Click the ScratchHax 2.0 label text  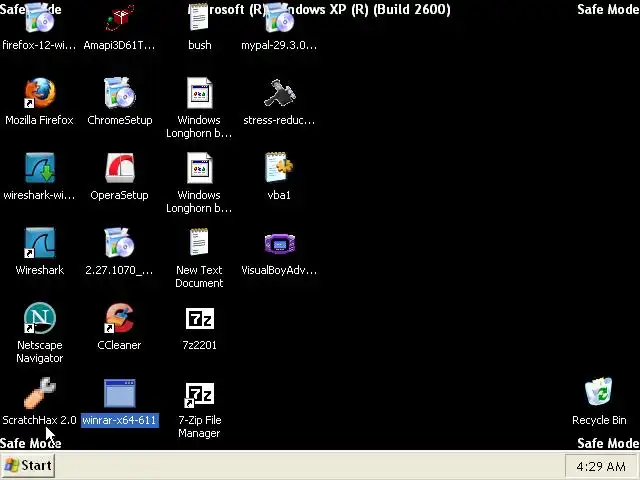[x=40, y=420]
